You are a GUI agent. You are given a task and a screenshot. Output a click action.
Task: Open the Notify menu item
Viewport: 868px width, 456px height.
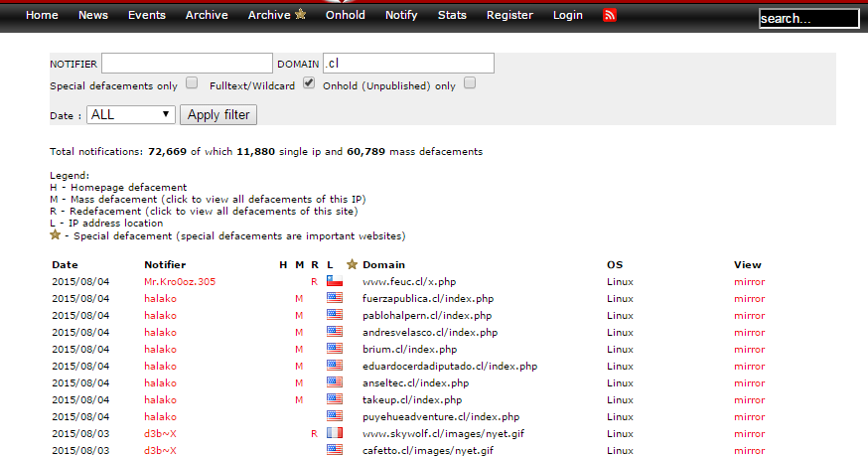point(401,15)
